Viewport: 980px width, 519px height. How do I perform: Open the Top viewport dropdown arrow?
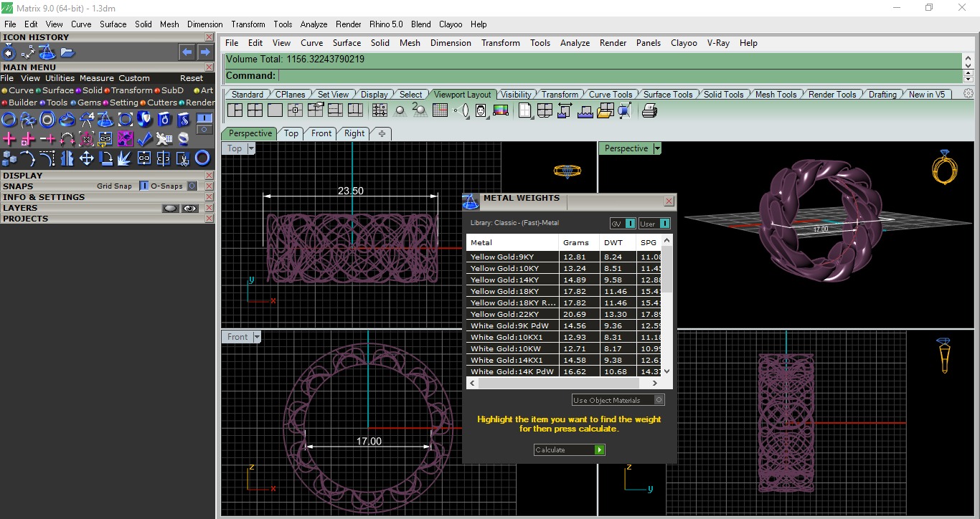pos(251,148)
